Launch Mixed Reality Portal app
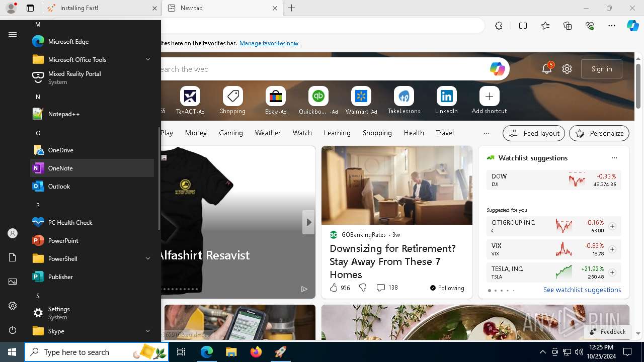This screenshot has width=644, height=362. pos(92,77)
